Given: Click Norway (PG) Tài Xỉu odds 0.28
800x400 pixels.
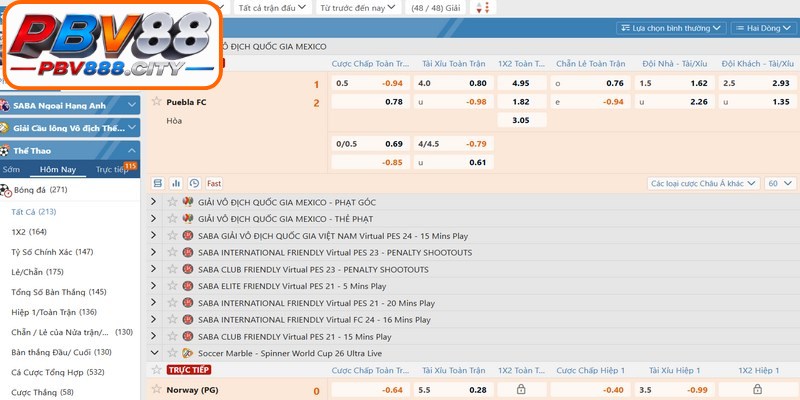Looking at the screenshot, I should pos(454,390).
